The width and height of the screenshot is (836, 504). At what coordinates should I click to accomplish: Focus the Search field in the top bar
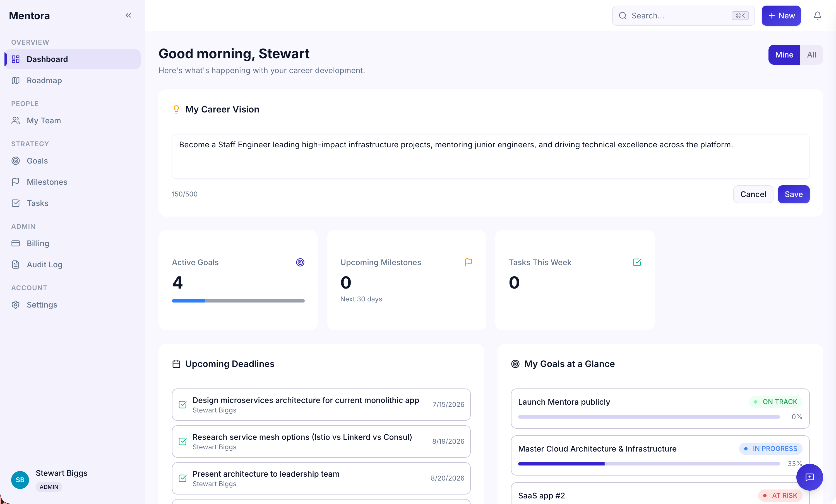(683, 16)
